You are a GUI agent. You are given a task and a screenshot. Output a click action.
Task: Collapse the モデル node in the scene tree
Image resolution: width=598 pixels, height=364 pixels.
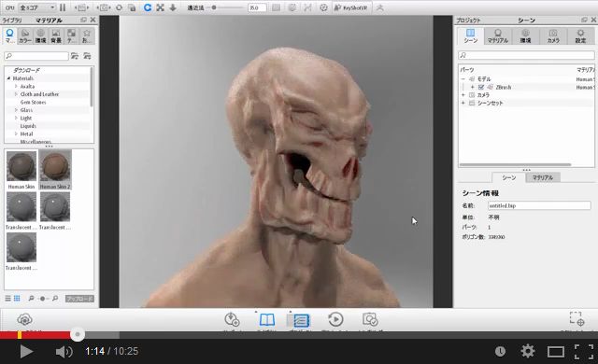click(x=463, y=79)
